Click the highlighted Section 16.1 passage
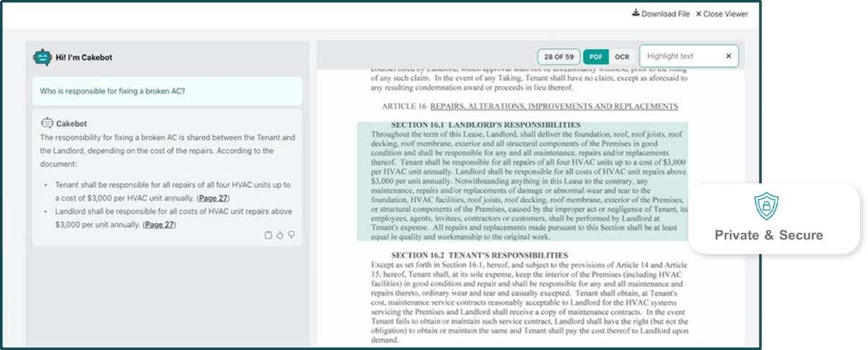Image resolution: width=868 pixels, height=350 pixels. (522, 181)
